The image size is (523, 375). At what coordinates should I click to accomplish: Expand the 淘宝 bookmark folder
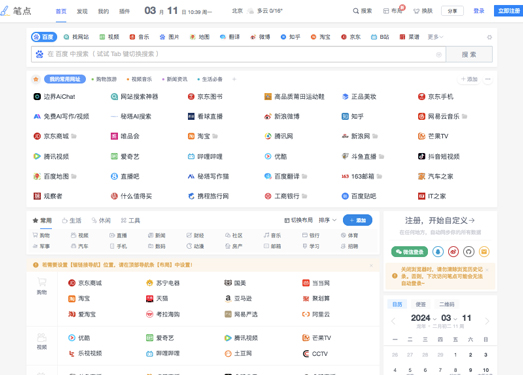215,136
